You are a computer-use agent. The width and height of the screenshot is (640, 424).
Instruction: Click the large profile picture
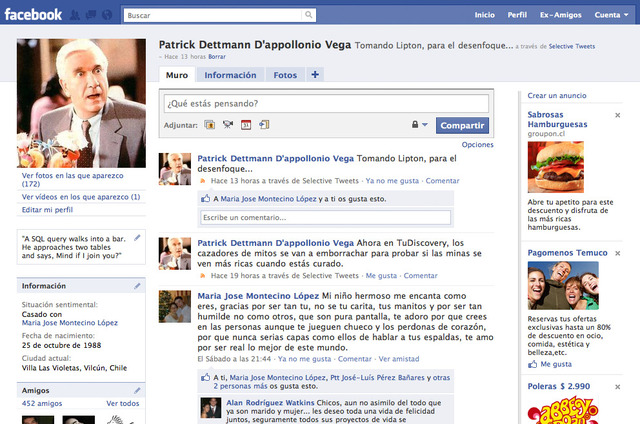pyautogui.click(x=81, y=103)
